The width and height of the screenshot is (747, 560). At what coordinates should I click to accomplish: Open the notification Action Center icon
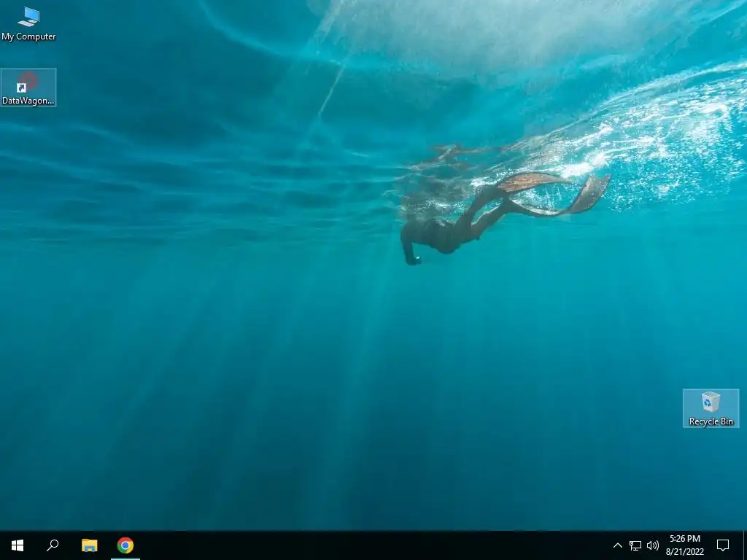(x=723, y=545)
